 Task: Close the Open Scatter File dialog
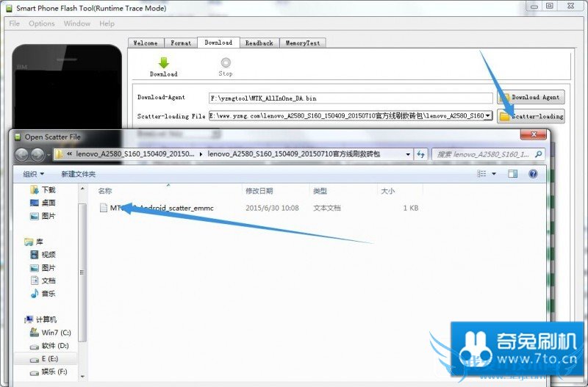point(534,134)
